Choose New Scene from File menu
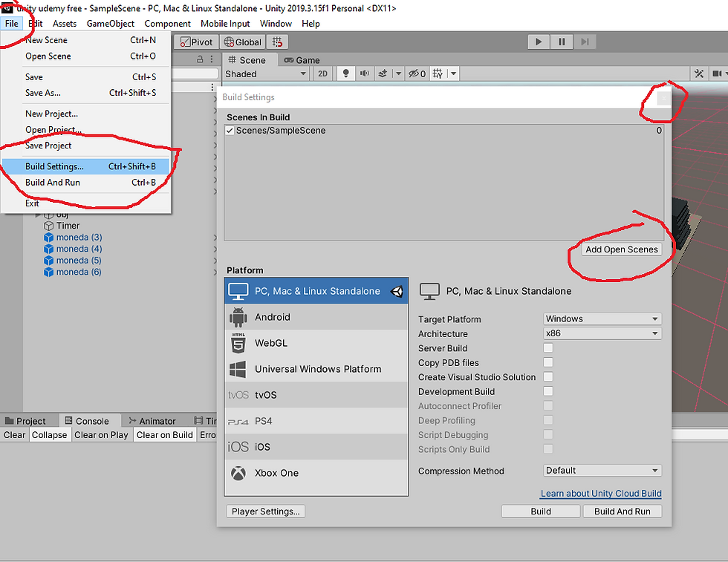 (x=85, y=40)
